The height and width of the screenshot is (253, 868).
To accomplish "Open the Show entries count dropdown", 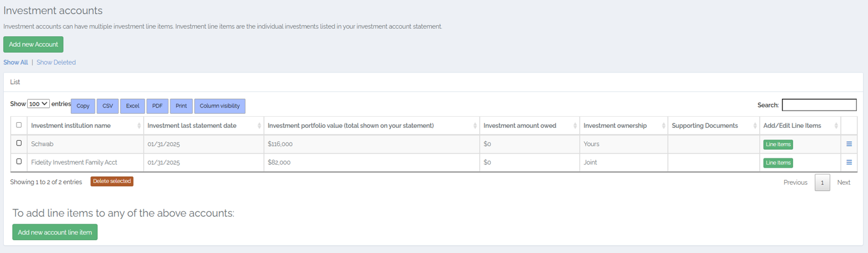I will tap(38, 104).
